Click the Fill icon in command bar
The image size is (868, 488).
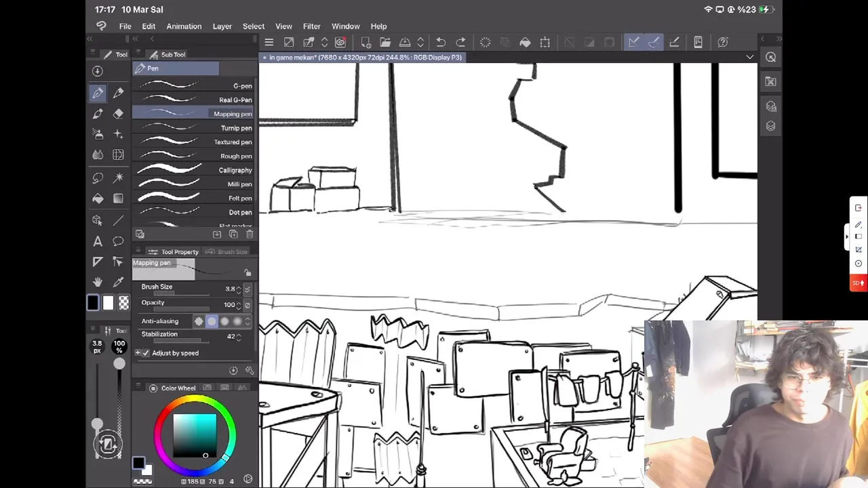tap(525, 43)
